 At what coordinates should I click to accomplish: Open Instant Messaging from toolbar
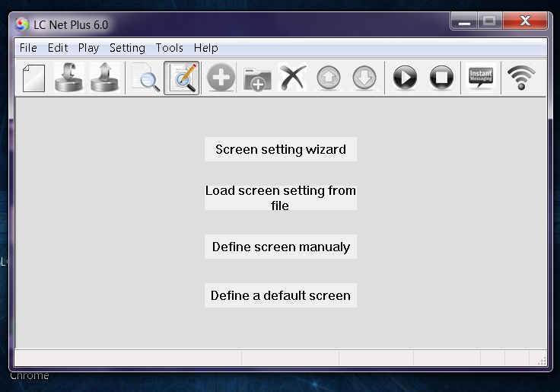pos(481,77)
